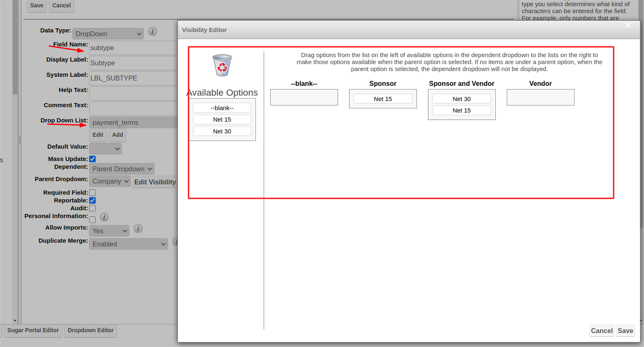Open the Dependent Parent Dropdown selector
The image size is (644, 347).
coord(122,169)
